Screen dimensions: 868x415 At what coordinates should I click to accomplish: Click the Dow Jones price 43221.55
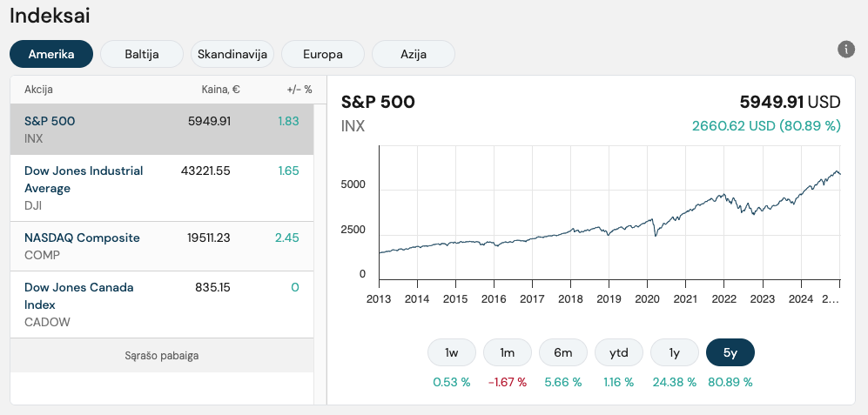pyautogui.click(x=205, y=171)
